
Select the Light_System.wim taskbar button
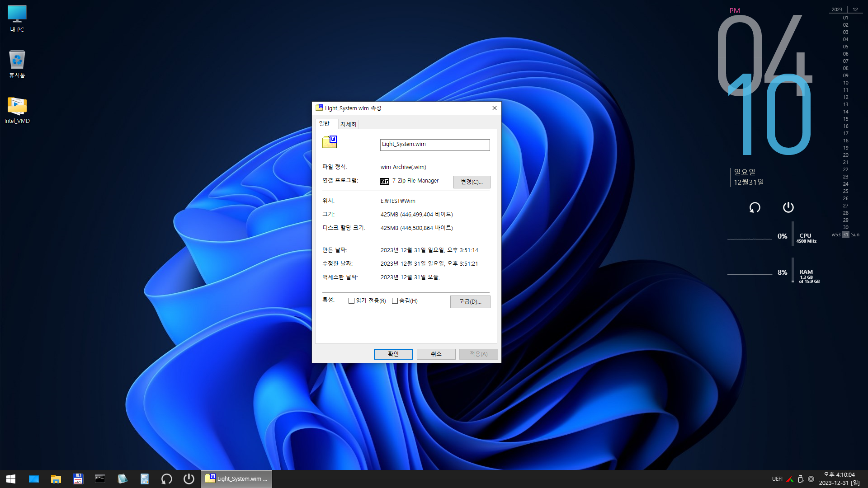point(236,479)
